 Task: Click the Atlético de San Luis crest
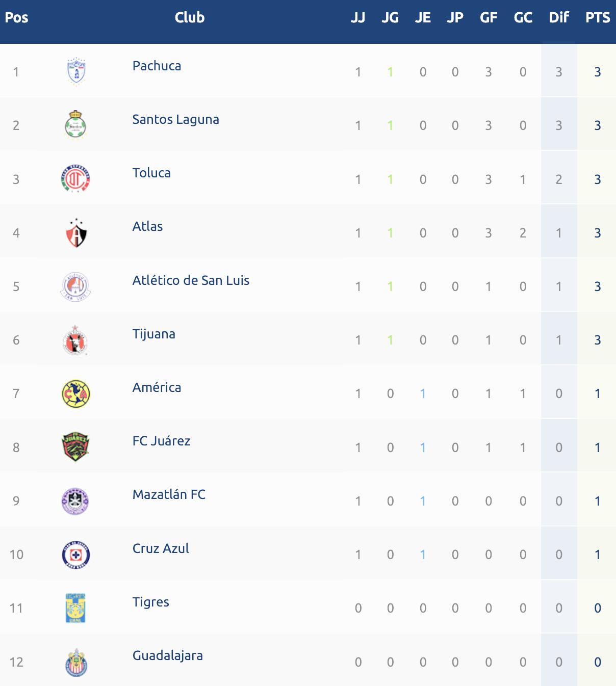[x=76, y=286]
